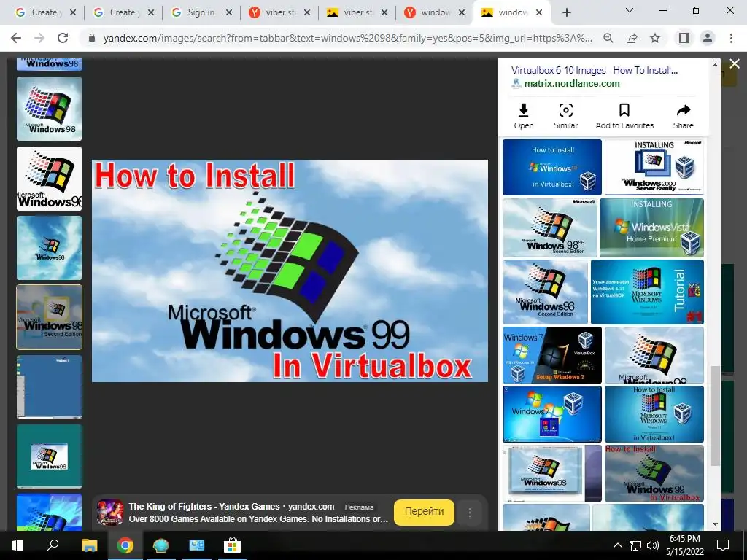Viewport: 747px width, 560px height.
Task: Open the Tutorial #1 Windows 3.11 thumbnail
Action: pyautogui.click(x=647, y=292)
